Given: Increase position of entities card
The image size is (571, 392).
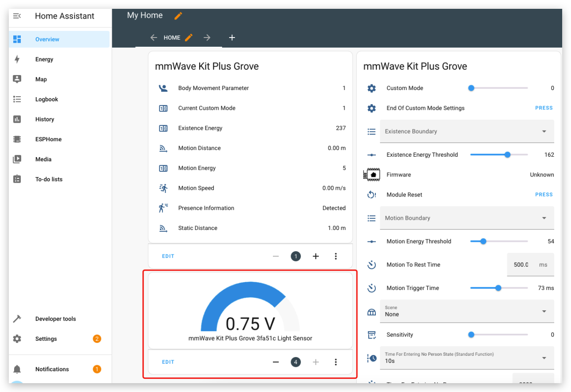Looking at the screenshot, I should pyautogui.click(x=316, y=256).
